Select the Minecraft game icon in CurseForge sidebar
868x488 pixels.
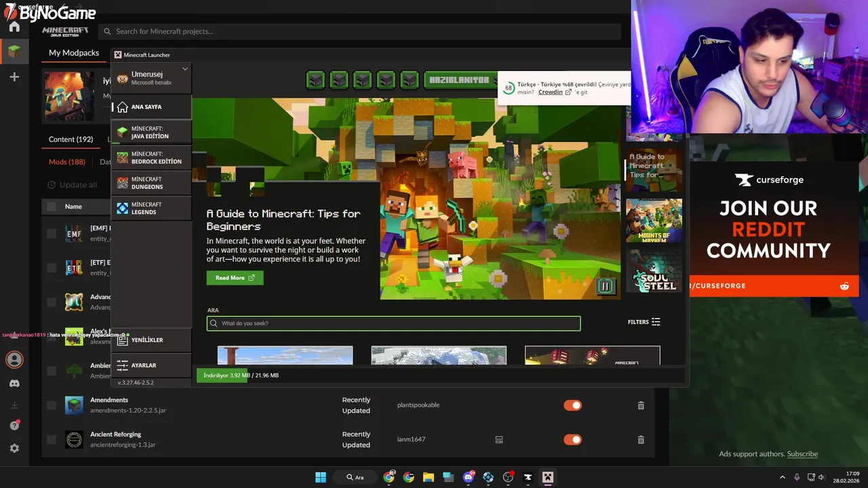tap(14, 52)
